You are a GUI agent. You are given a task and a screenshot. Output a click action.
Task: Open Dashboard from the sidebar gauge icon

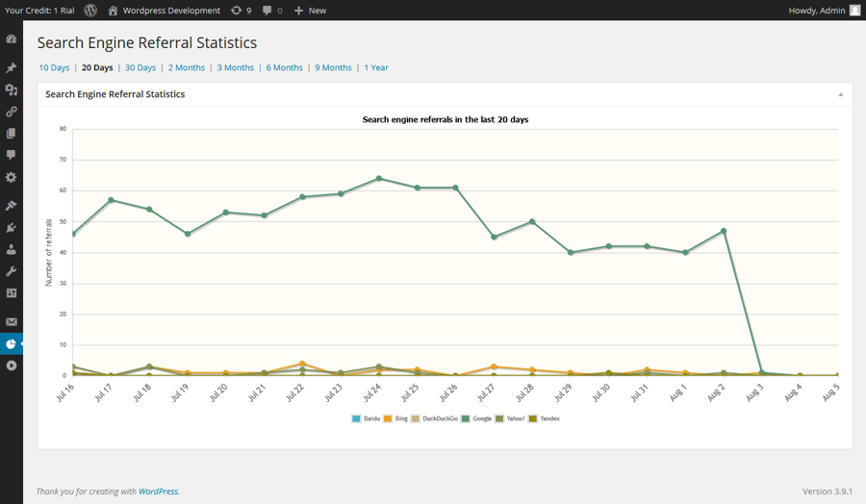(x=11, y=39)
